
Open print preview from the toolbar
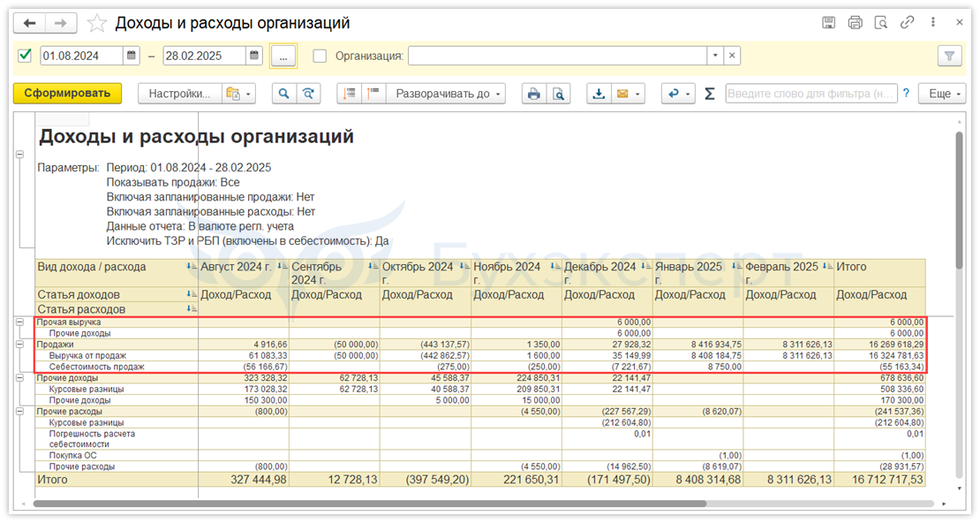coord(557,94)
